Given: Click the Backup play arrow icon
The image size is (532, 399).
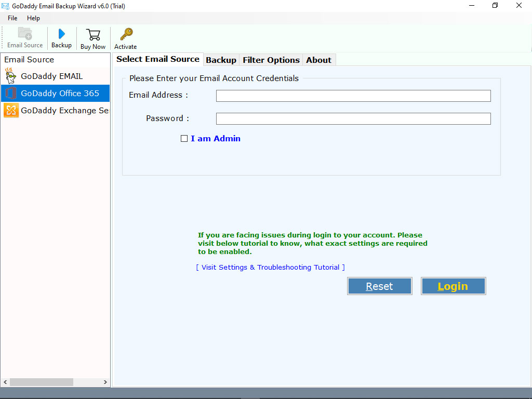Looking at the screenshot, I should coord(61,34).
